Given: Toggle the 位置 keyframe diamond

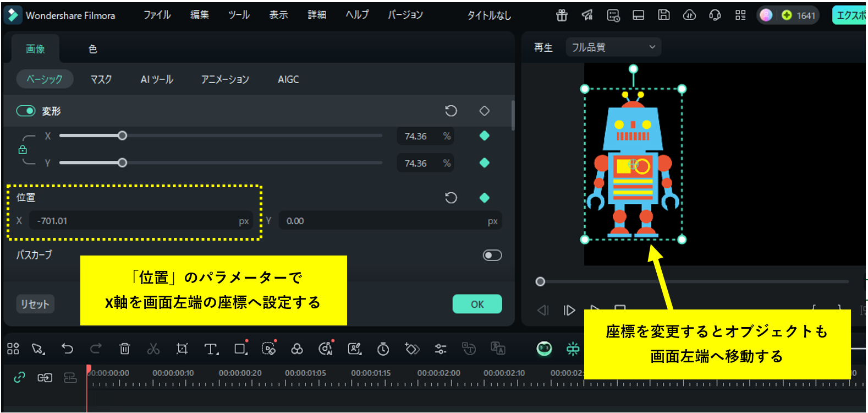Looking at the screenshot, I should [x=485, y=198].
